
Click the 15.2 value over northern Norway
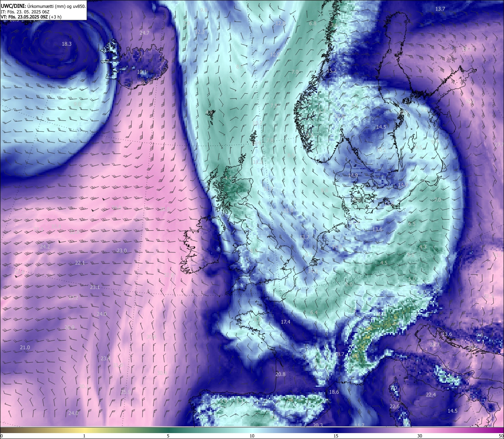(332, 71)
